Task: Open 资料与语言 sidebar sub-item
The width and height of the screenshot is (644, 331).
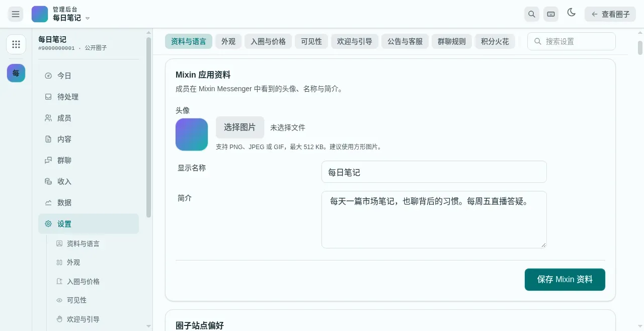Action: (77, 243)
